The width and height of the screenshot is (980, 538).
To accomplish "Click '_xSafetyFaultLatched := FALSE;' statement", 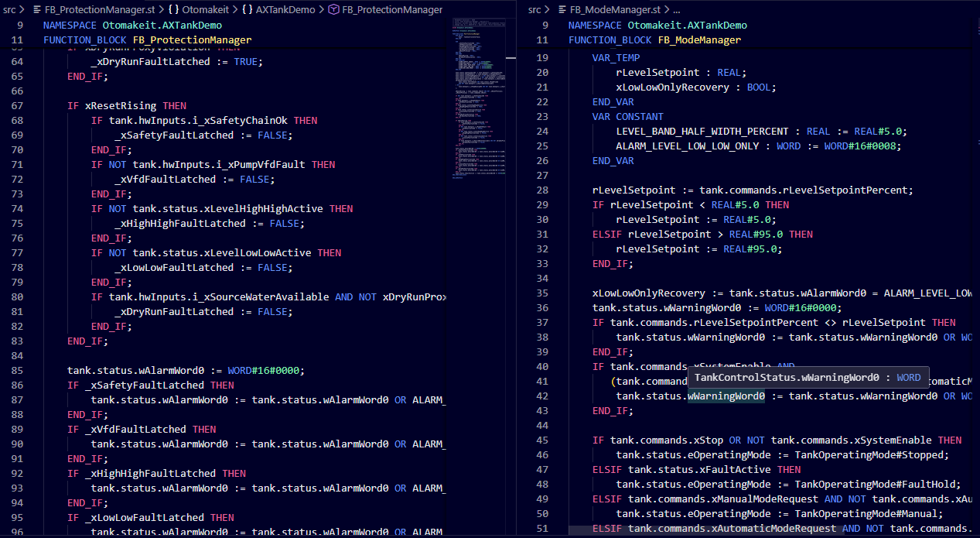I will tap(204, 135).
